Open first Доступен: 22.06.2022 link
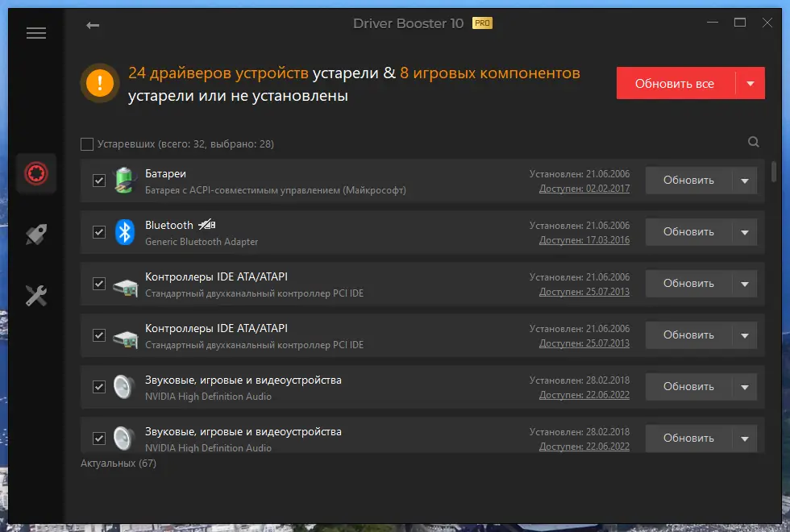Viewport: 790px width, 532px height. [x=584, y=395]
